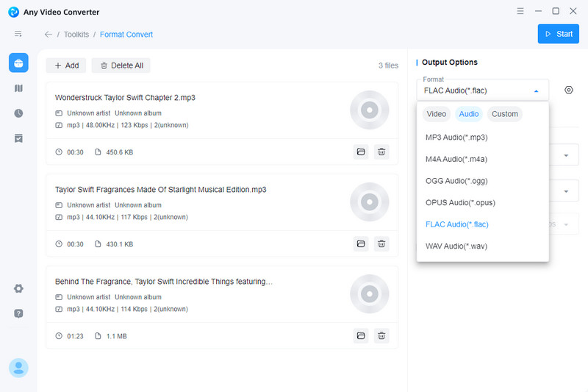Delete Wonderstruck Taylor Swift Chapter 2.mp3 file
Viewport: 588px width, 392px height.
pyautogui.click(x=381, y=152)
